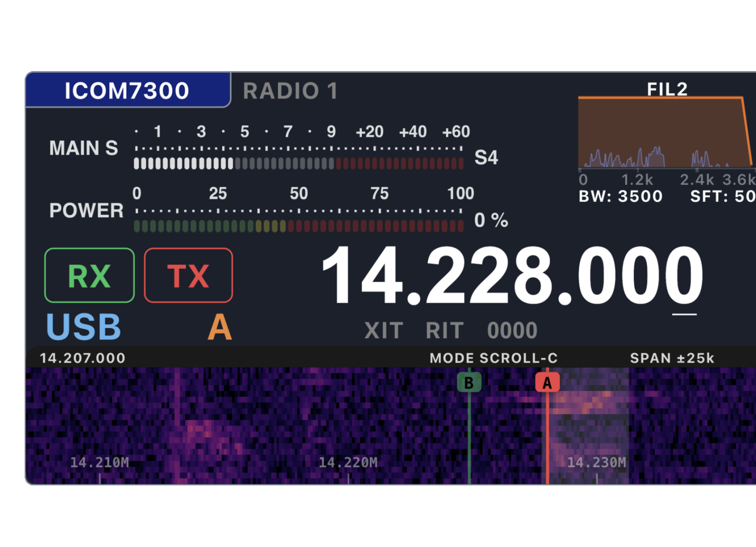Adjust the POWER level bar
This screenshot has height=547, width=756.
(299, 226)
